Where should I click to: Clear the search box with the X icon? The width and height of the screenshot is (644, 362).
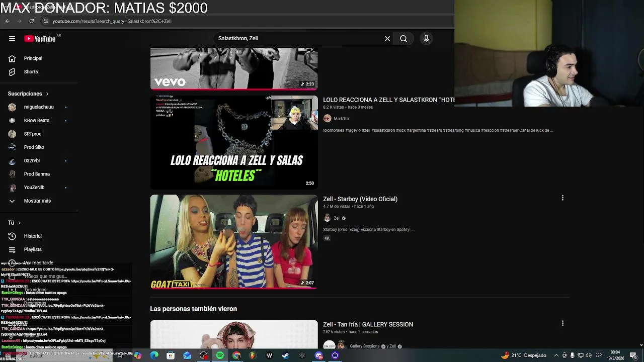click(x=387, y=39)
